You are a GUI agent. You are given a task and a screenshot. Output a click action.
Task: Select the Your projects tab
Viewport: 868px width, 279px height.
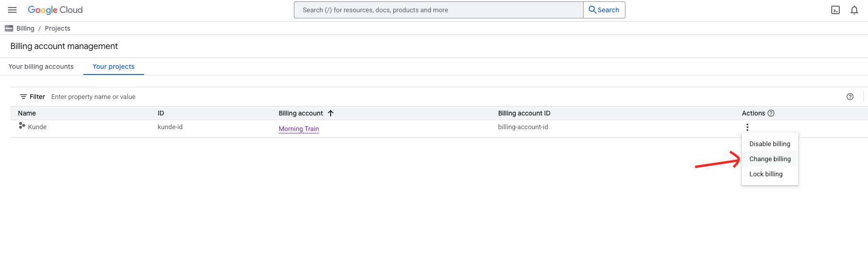(x=114, y=66)
